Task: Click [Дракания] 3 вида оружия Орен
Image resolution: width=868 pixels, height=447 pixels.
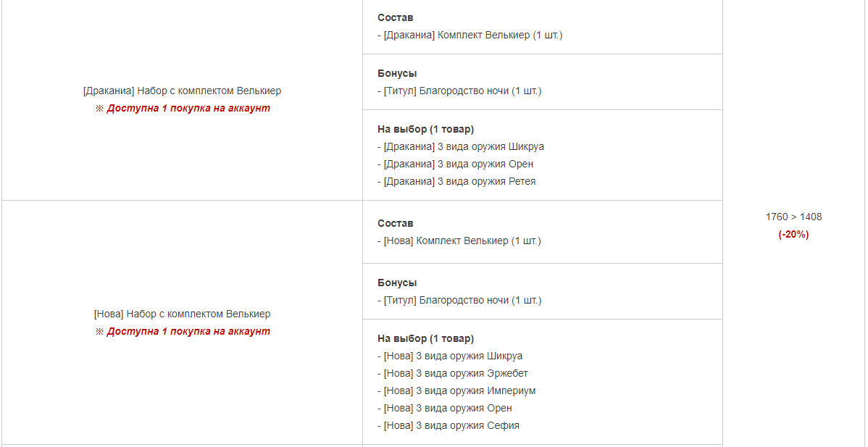Action: click(456, 164)
